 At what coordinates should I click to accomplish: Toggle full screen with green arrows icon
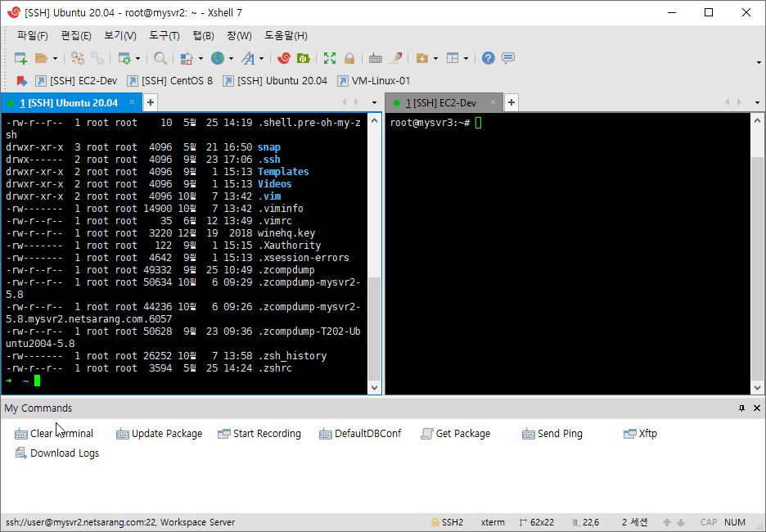pos(330,59)
